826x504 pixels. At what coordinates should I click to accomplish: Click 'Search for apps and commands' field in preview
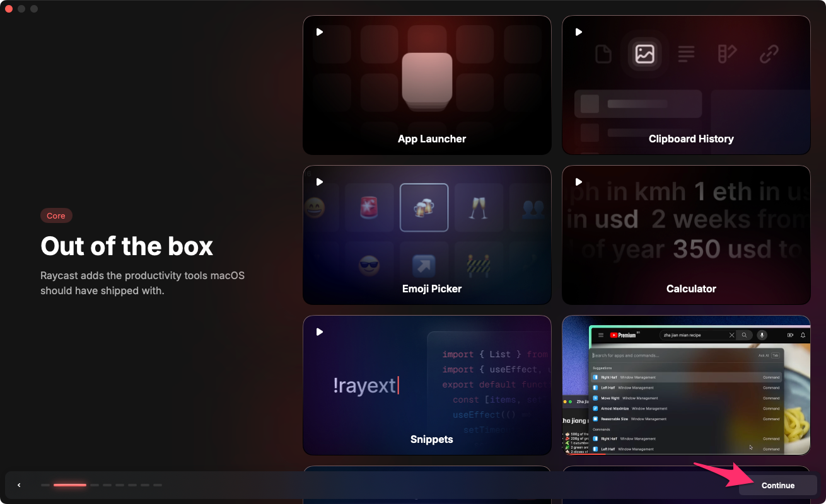coord(686,355)
